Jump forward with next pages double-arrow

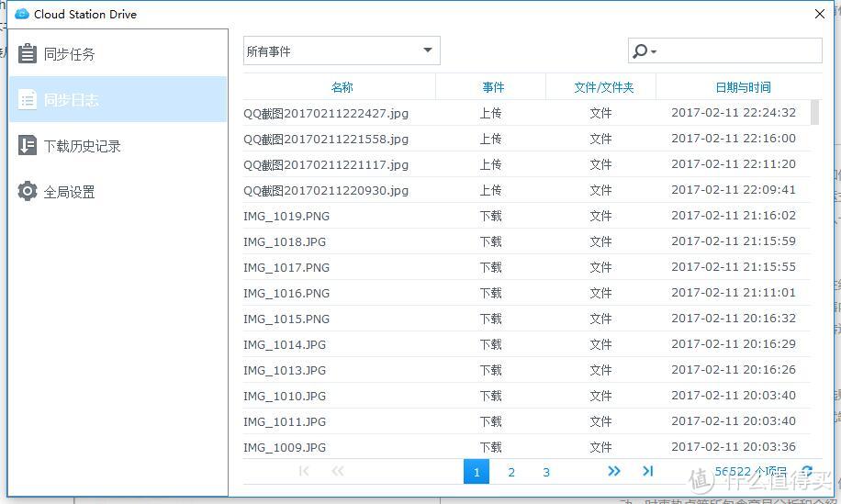pos(613,471)
